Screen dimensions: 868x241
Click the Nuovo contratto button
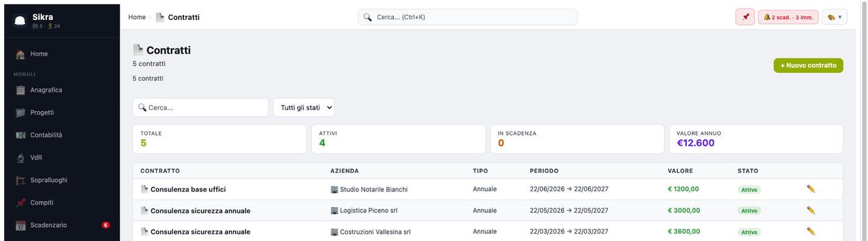(x=808, y=65)
